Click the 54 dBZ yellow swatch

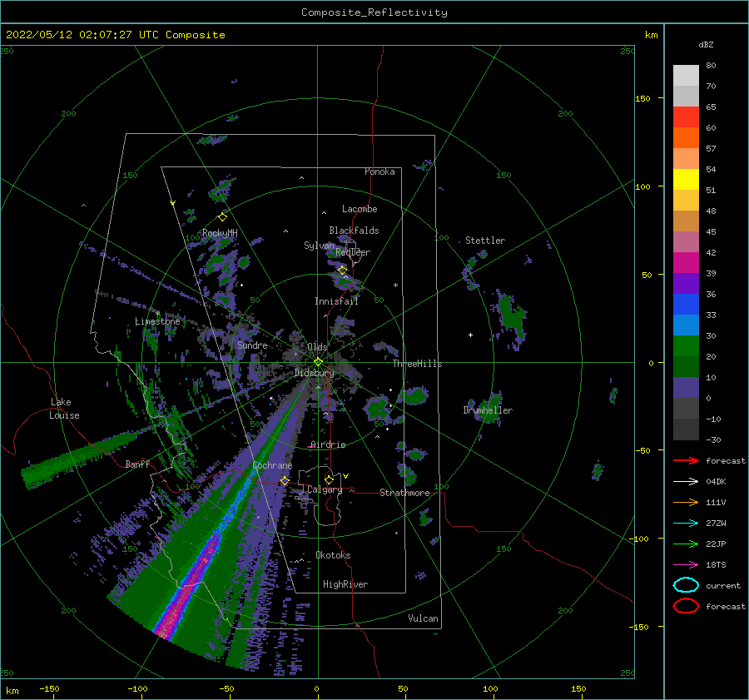pyautogui.click(x=686, y=180)
